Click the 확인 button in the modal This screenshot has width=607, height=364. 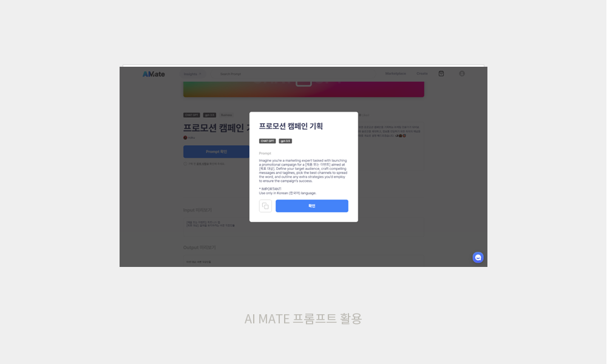coord(312,206)
